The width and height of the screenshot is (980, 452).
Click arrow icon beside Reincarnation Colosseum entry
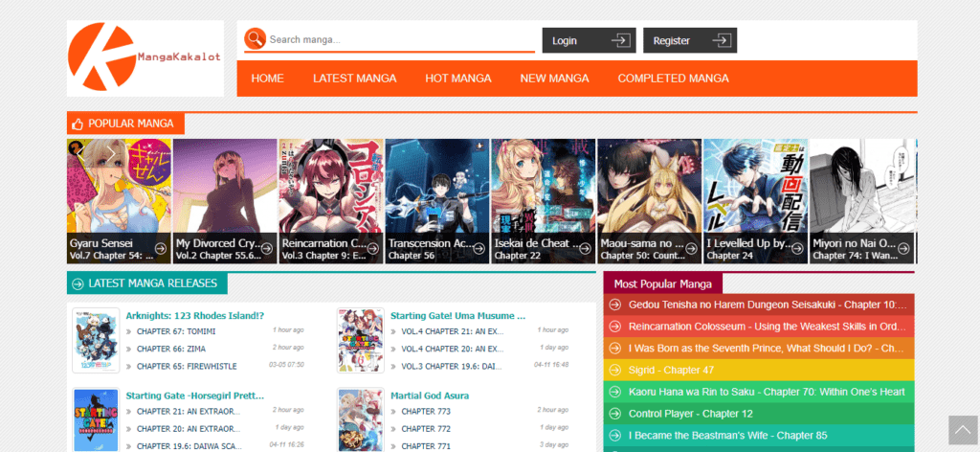[x=615, y=327]
